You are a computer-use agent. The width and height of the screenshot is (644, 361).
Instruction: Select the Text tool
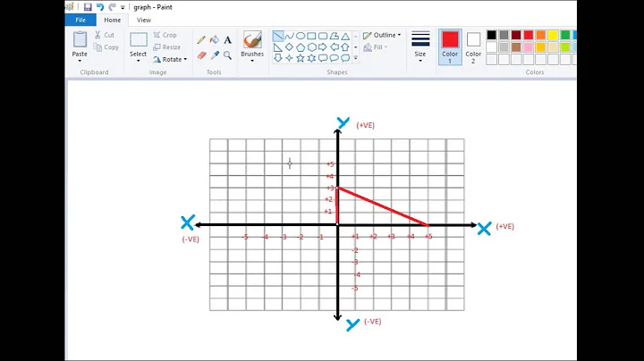[x=227, y=40]
